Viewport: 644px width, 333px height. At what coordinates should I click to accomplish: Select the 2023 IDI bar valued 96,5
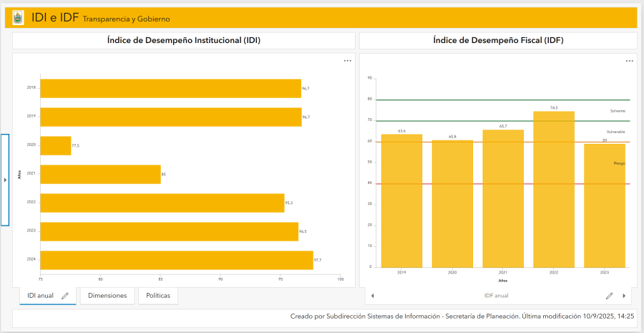click(169, 231)
